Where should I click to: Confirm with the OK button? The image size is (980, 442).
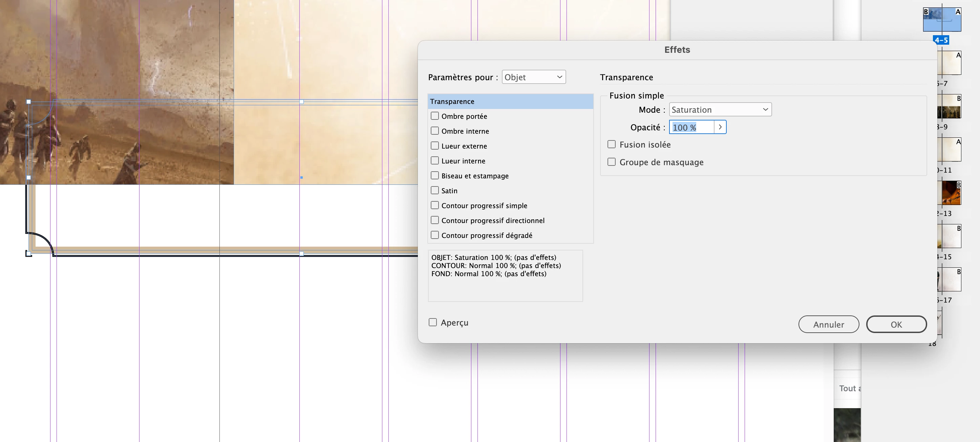coord(896,325)
